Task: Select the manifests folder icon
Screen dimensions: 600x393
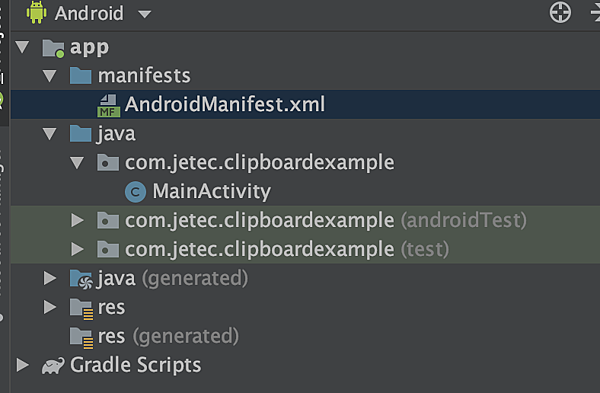Action: (x=81, y=75)
